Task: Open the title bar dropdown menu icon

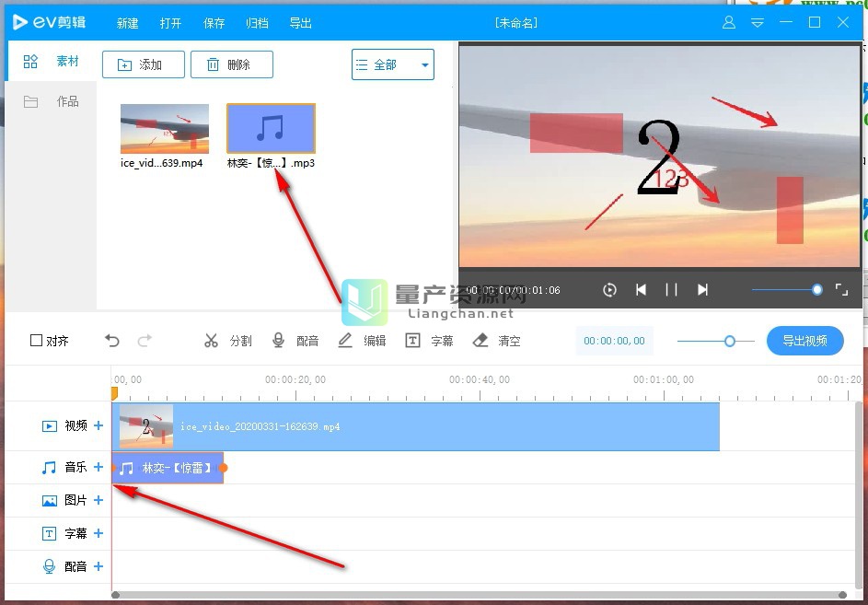Action: [x=758, y=23]
